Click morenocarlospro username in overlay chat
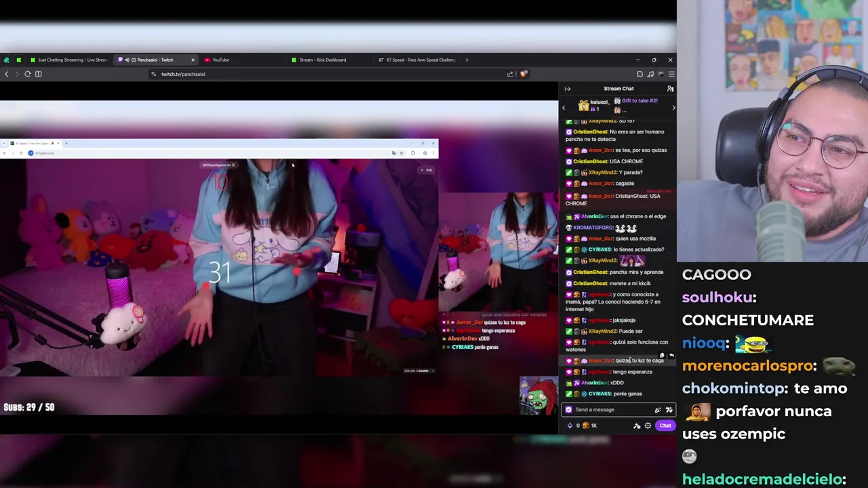This screenshot has height=488, width=868. (x=747, y=366)
